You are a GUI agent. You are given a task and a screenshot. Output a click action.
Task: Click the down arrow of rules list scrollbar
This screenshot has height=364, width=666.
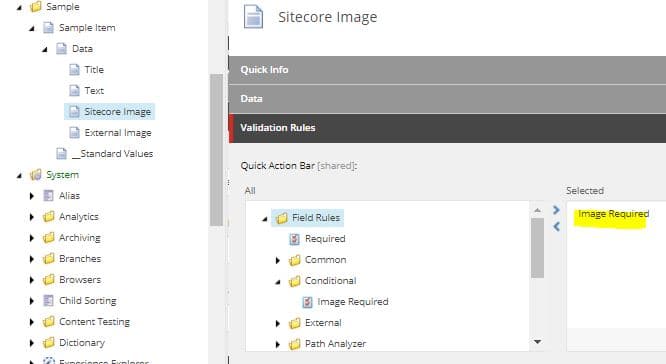[x=537, y=342]
